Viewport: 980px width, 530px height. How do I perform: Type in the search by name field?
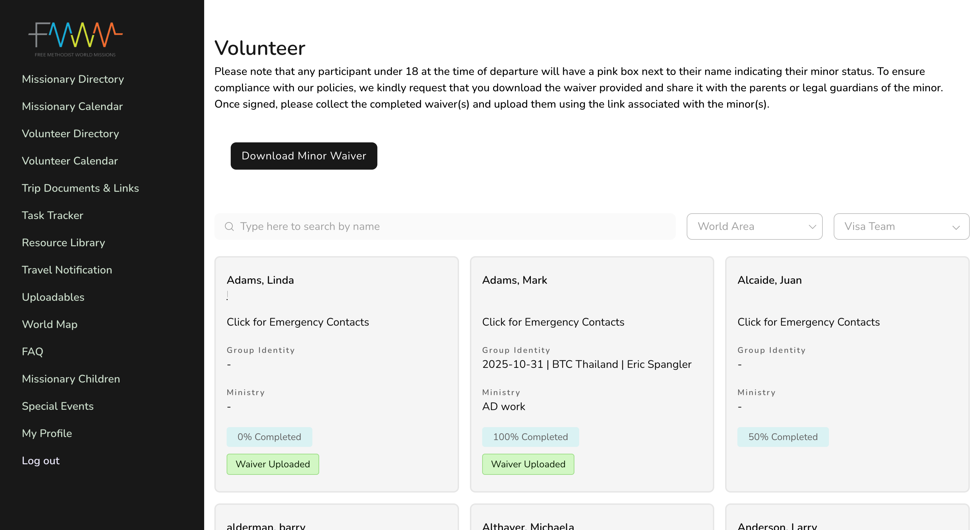click(x=453, y=227)
